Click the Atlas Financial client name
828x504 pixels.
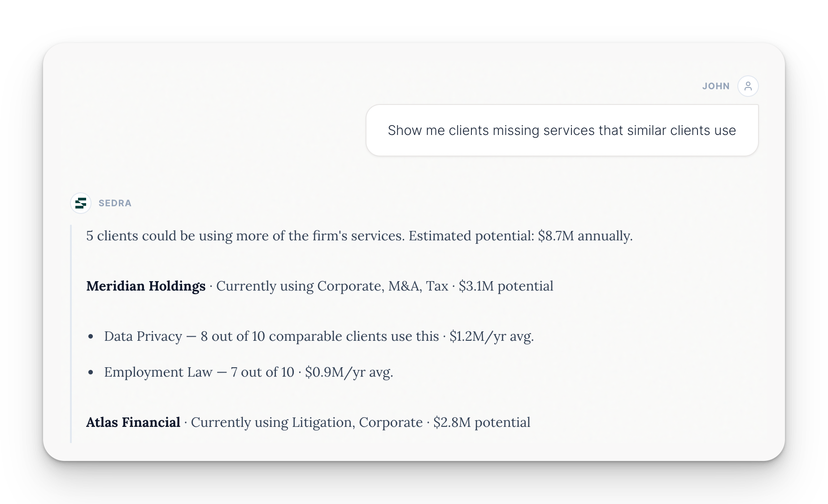133,422
